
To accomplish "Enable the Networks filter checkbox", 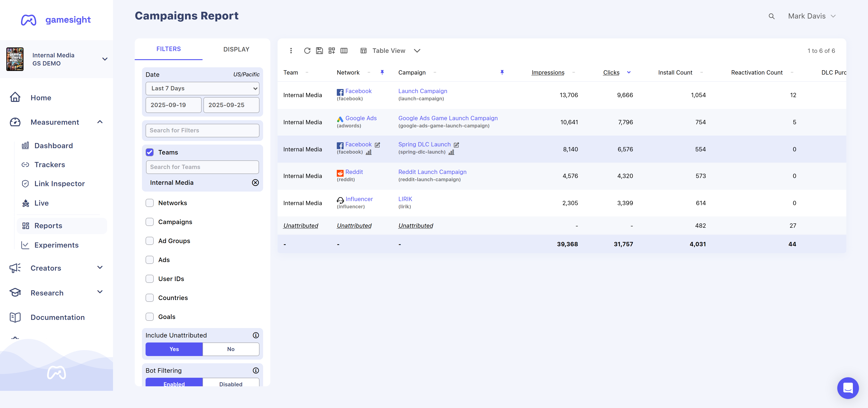I will click(150, 203).
